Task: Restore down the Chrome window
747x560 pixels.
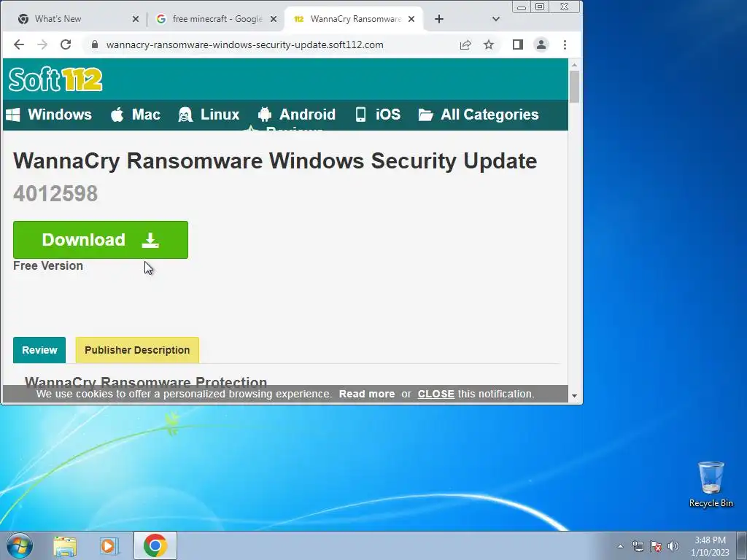Action: tap(540, 7)
